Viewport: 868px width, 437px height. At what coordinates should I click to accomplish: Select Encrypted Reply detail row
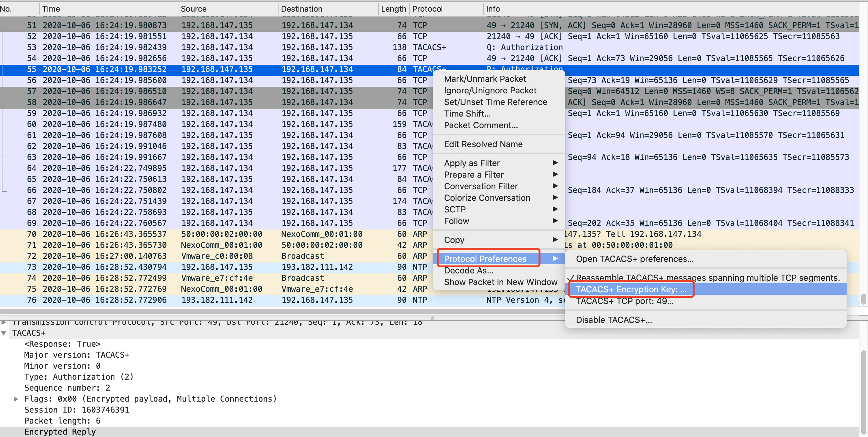tap(429, 432)
